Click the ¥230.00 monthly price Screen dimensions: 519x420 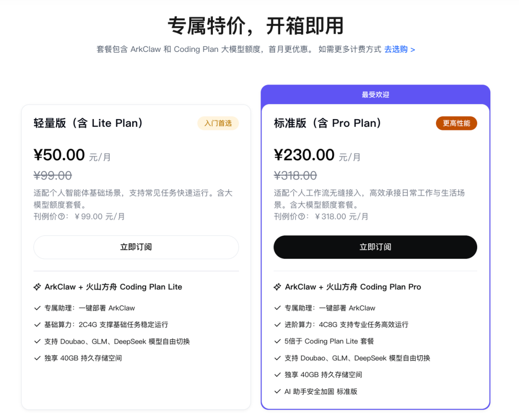tap(304, 155)
